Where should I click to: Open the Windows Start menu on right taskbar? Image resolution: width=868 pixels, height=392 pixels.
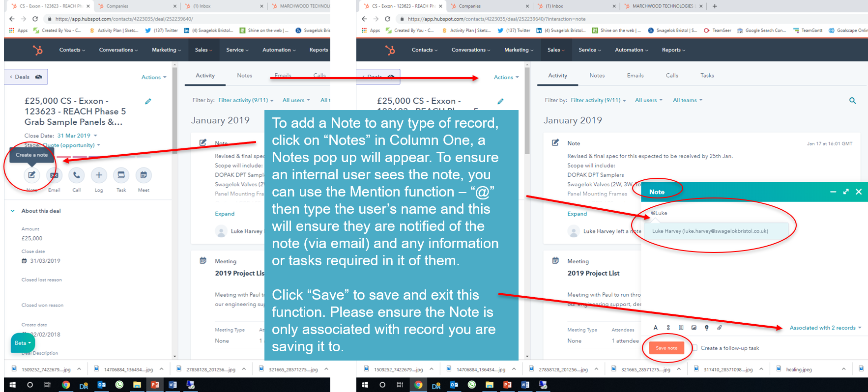coord(365,385)
